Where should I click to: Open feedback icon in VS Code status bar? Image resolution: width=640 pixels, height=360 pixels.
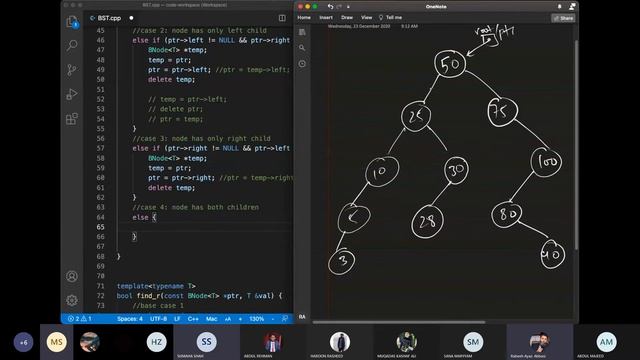click(285, 319)
